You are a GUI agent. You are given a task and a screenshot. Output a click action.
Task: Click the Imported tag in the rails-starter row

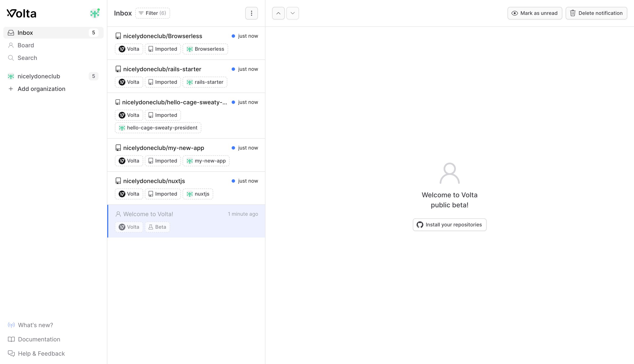click(x=163, y=82)
